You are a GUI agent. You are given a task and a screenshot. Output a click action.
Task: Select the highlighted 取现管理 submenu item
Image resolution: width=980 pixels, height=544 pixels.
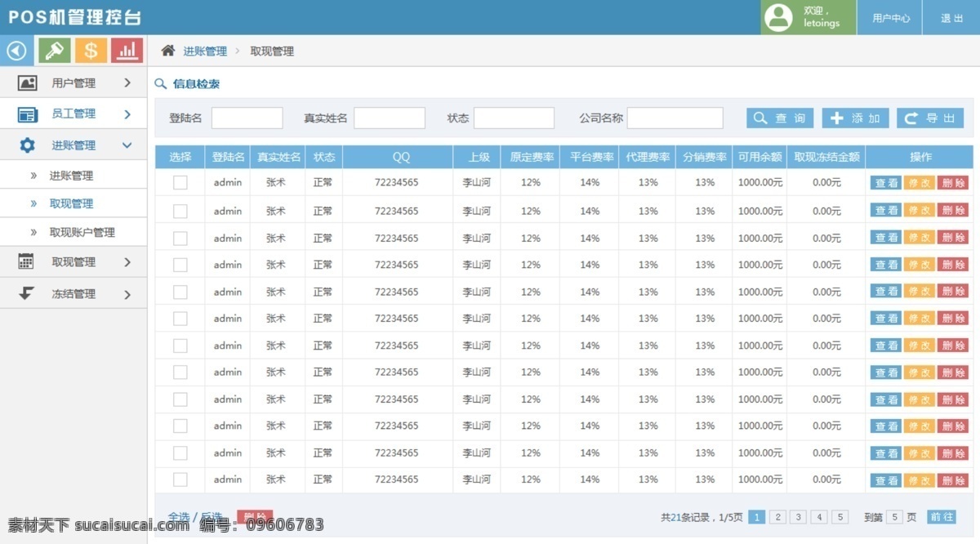[71, 203]
